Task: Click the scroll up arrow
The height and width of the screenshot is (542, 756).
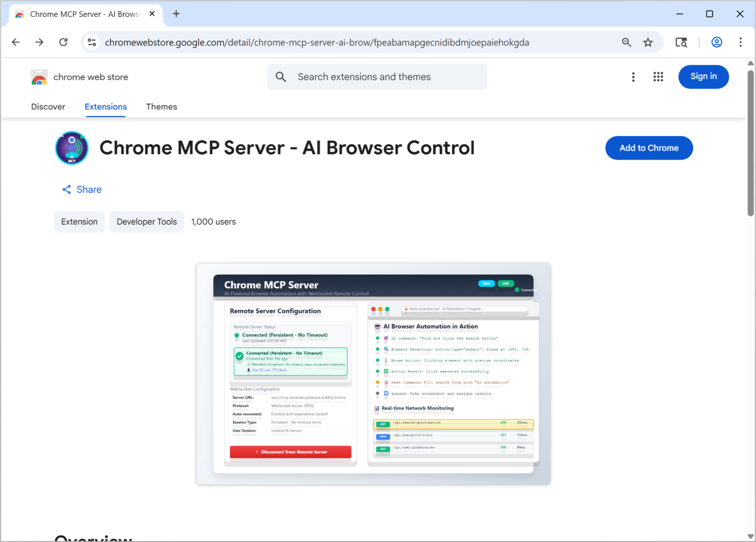Action: (x=750, y=63)
